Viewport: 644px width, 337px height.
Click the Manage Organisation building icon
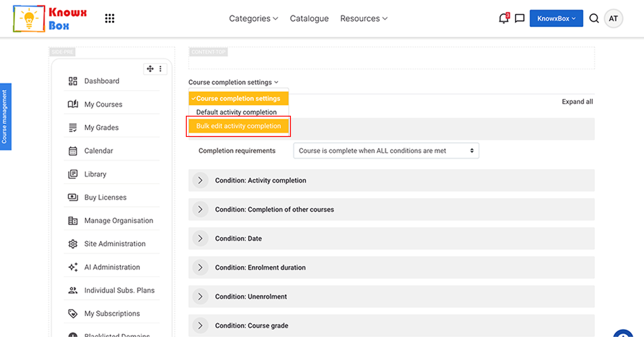(x=73, y=221)
